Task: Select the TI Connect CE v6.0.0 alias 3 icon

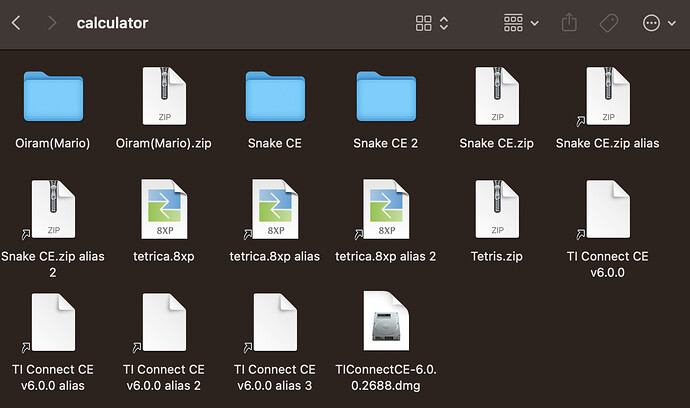Action: [x=275, y=322]
